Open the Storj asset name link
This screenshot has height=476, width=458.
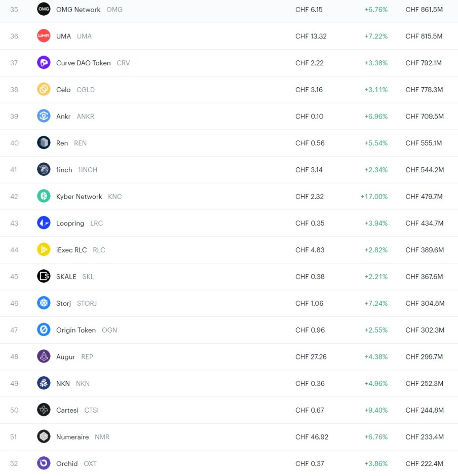point(63,303)
